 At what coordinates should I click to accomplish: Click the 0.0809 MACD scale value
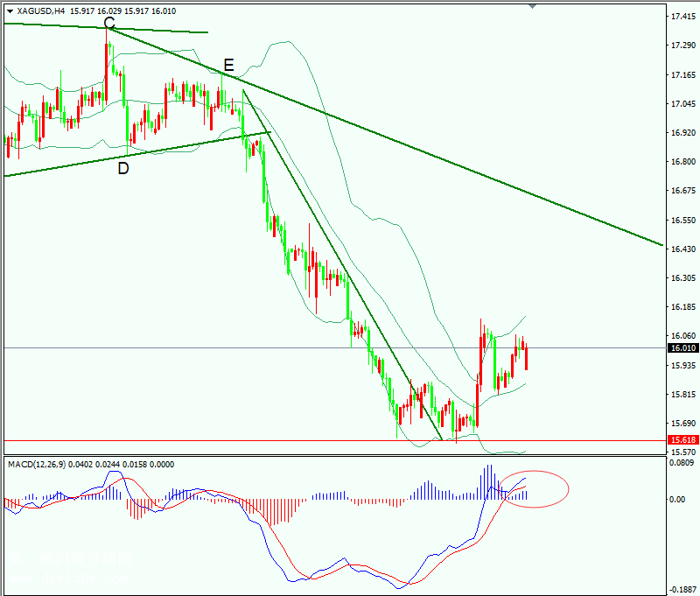click(682, 462)
